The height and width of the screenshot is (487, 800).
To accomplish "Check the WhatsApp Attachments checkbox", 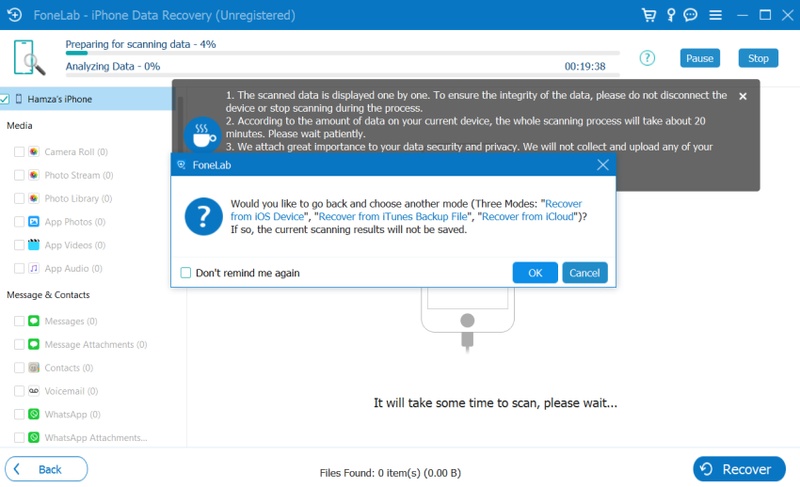I will click(19, 438).
